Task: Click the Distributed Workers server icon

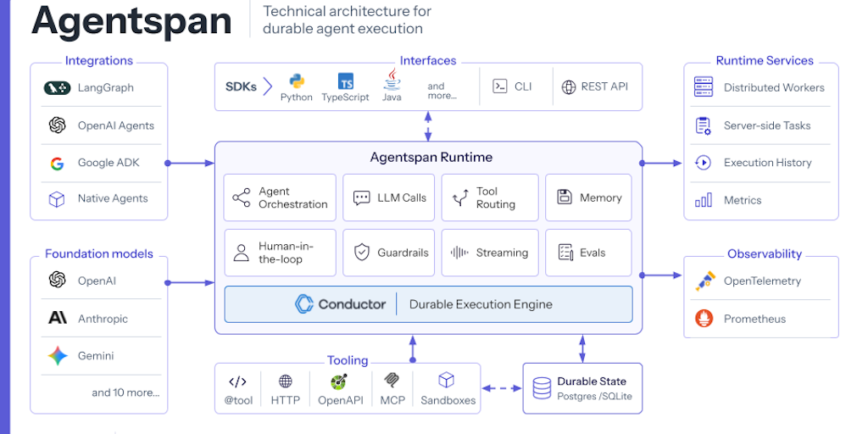Action: pyautogui.click(x=704, y=87)
